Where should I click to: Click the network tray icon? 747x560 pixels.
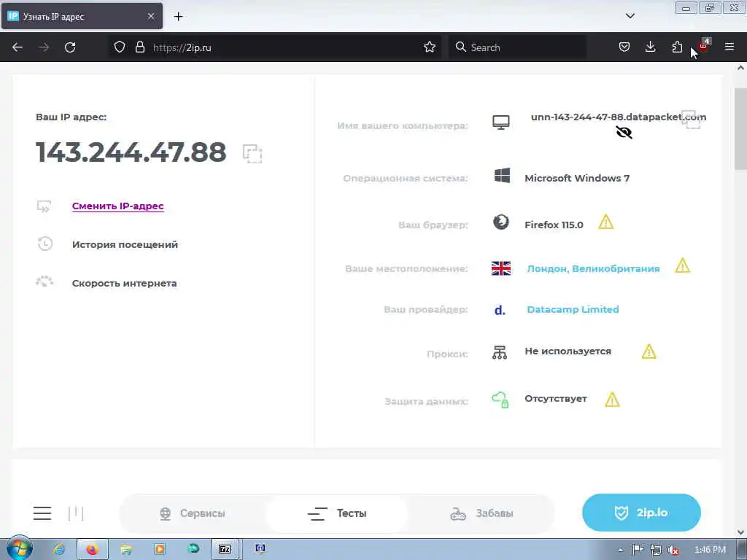(x=656, y=550)
